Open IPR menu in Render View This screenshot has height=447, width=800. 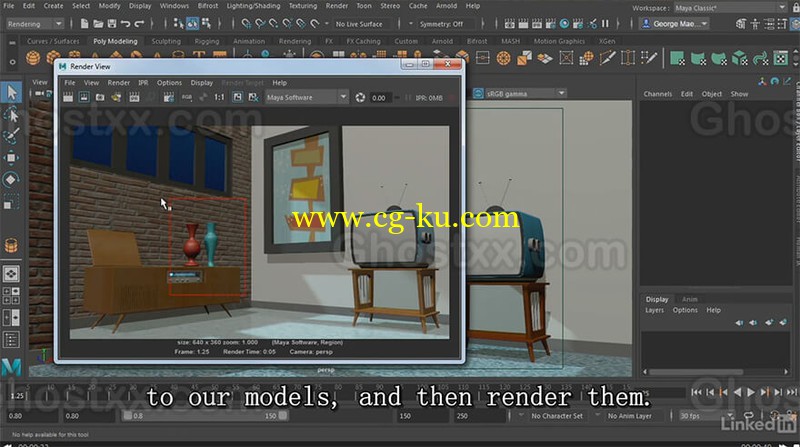pyautogui.click(x=143, y=83)
